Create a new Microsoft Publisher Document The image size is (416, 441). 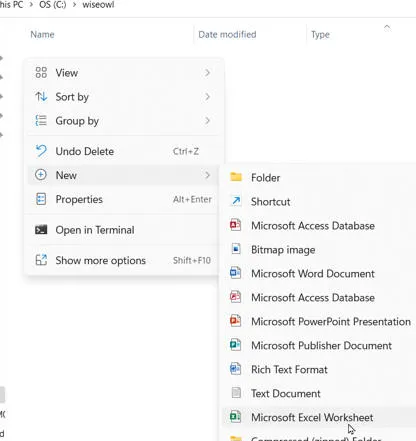(318, 346)
